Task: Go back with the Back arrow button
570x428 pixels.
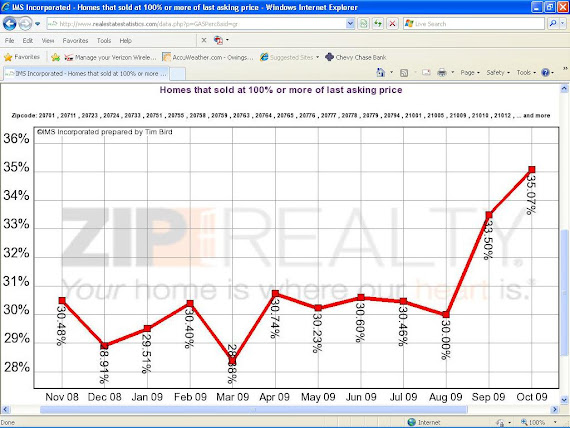Action: [x=9, y=24]
